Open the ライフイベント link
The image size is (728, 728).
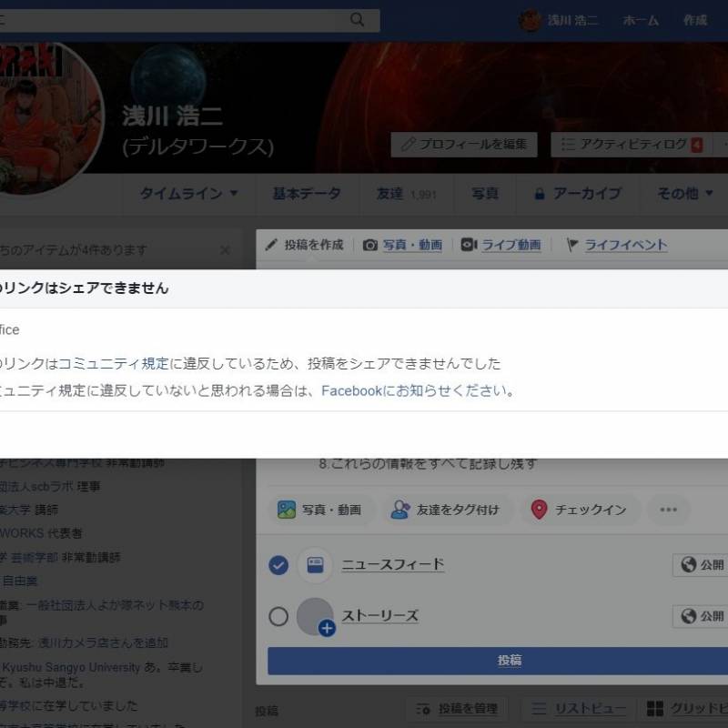pos(626,245)
